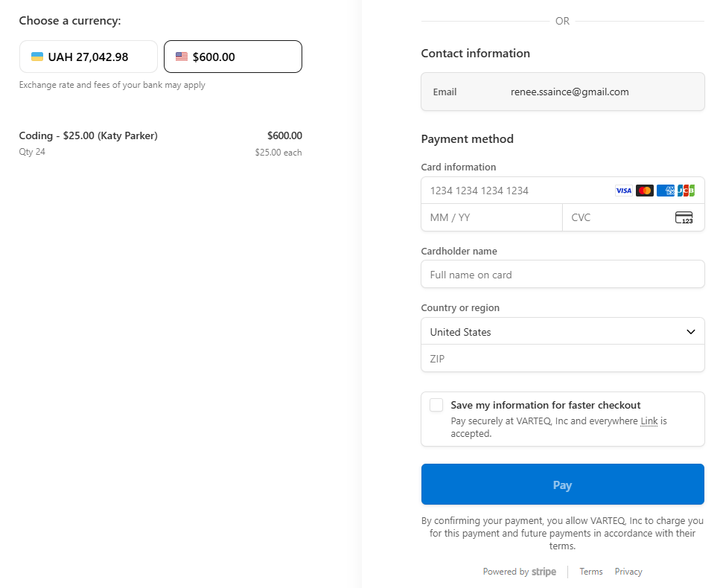Click the underlined Link text
The height and width of the screenshot is (588, 720).
(x=649, y=421)
